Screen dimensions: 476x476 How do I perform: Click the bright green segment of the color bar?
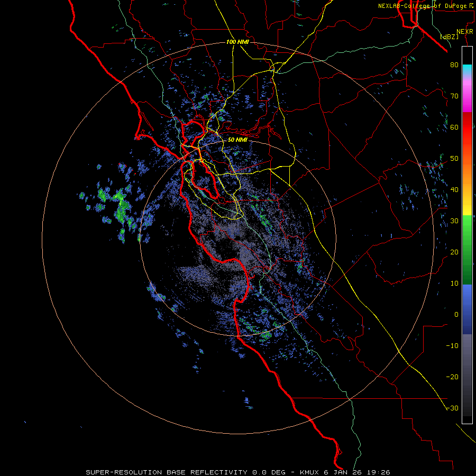point(467,227)
